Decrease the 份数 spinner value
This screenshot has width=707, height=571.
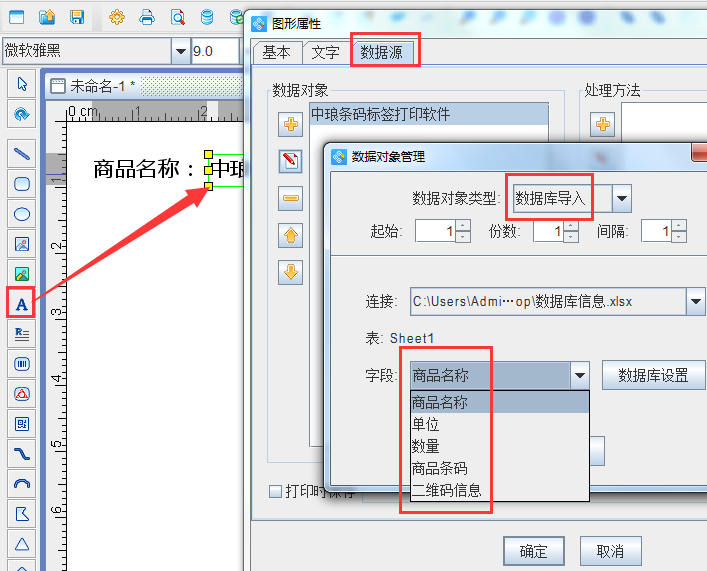click(x=571, y=237)
